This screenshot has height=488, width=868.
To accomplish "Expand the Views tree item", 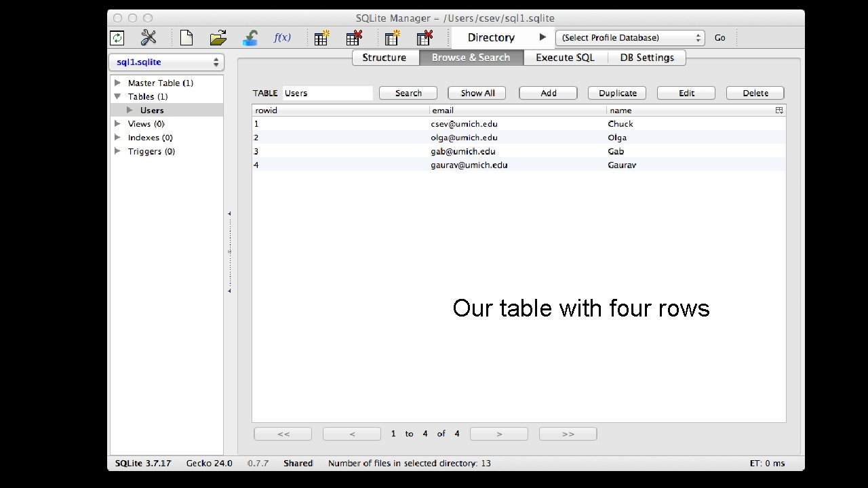I will (x=118, y=123).
